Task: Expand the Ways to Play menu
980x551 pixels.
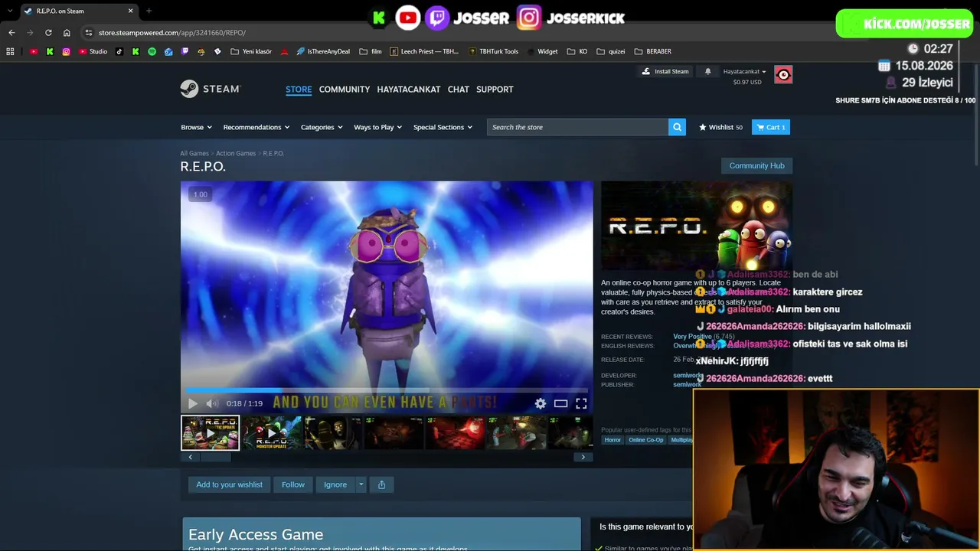Action: point(377,127)
